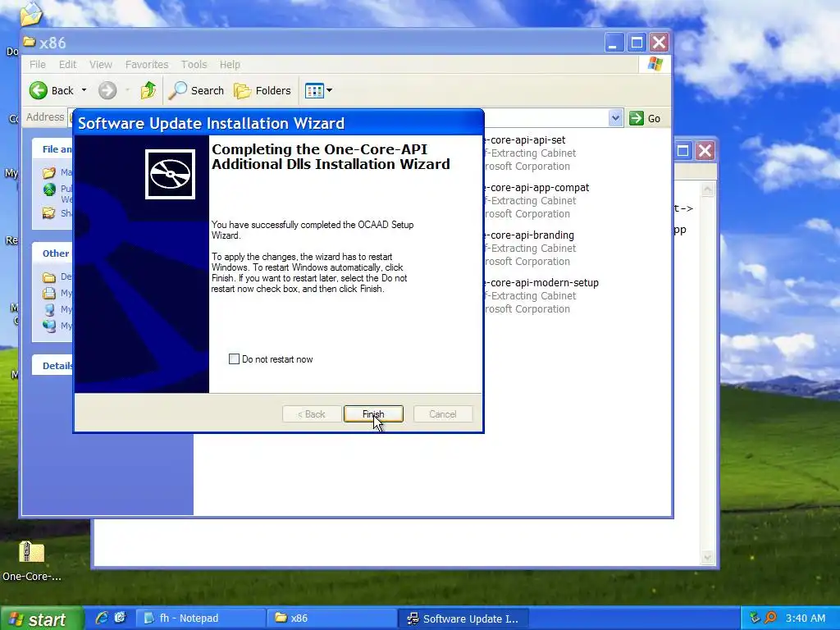
Task: Click the Windows Start button
Action: (x=42, y=619)
